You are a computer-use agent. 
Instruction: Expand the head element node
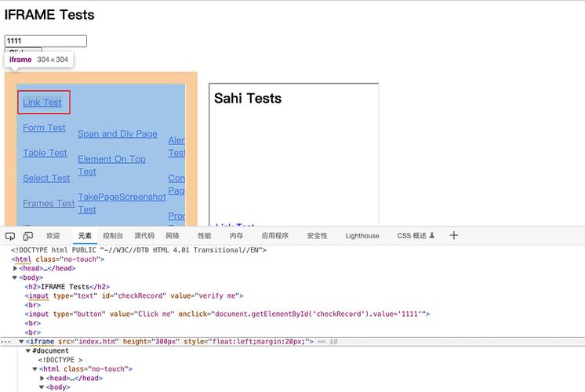pyautogui.click(x=15, y=268)
